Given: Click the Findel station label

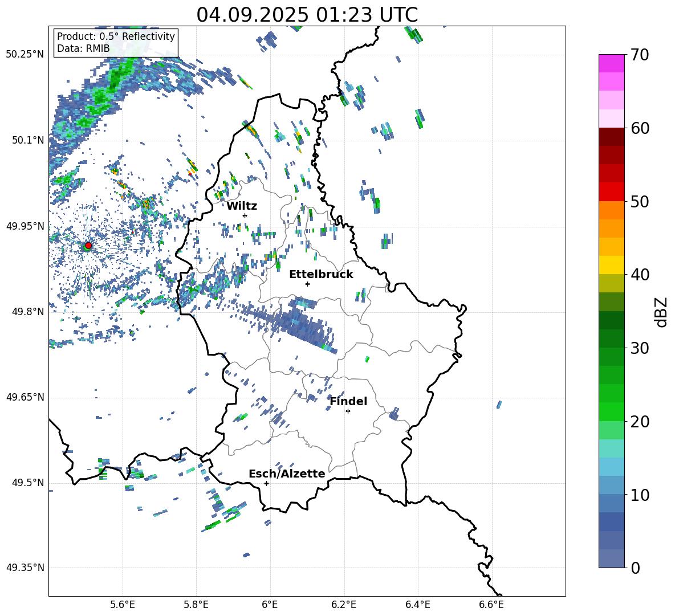Looking at the screenshot, I should coord(348,401).
